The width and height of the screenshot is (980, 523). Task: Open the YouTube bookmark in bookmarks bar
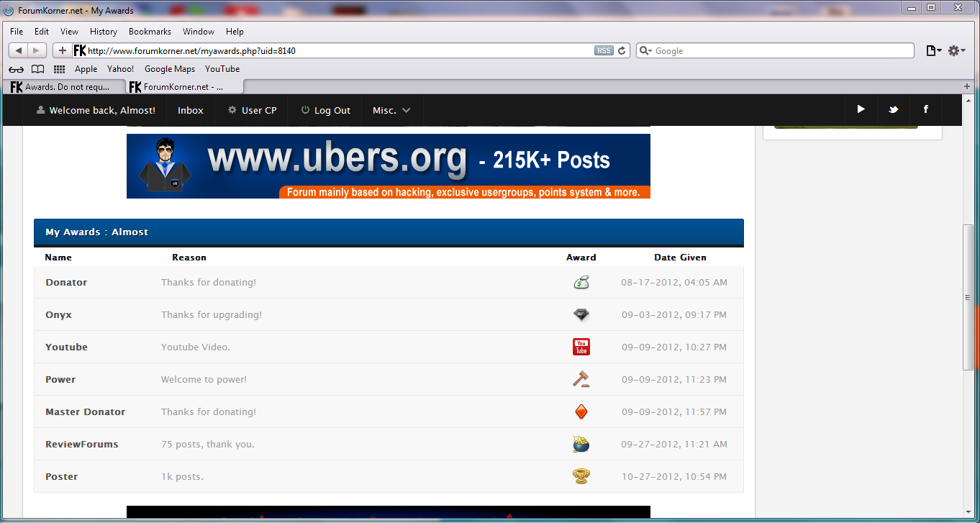point(222,69)
